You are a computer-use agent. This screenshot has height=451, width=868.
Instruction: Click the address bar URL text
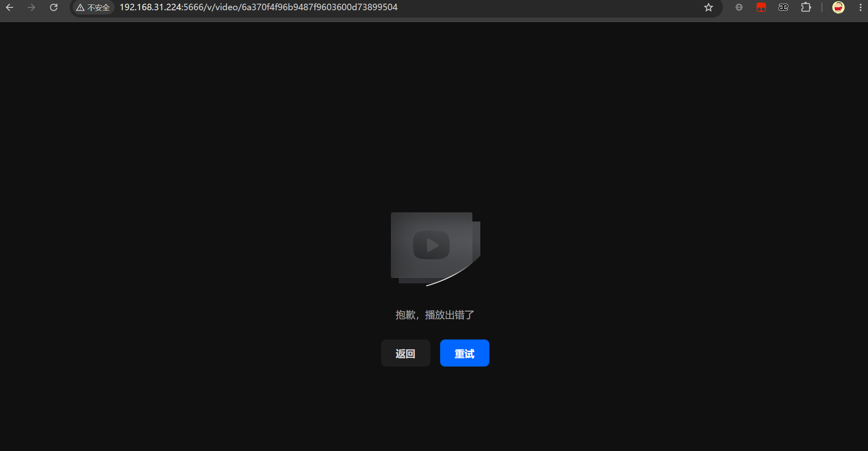pos(259,7)
